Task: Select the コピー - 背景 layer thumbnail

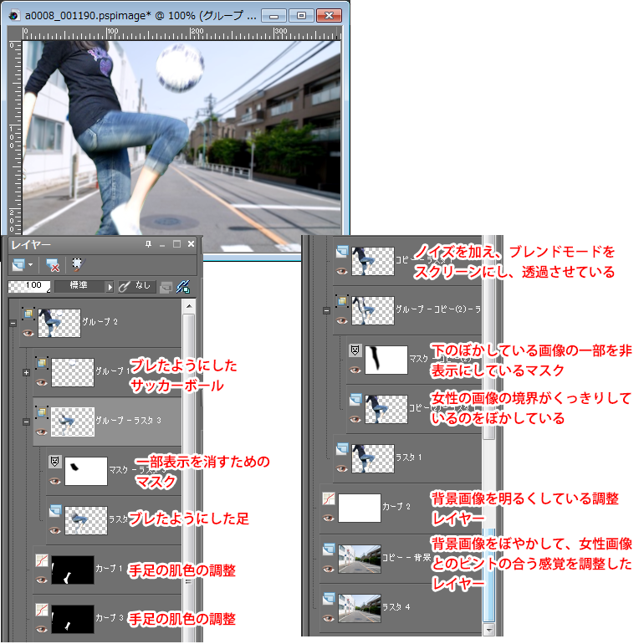Action: coord(360,559)
